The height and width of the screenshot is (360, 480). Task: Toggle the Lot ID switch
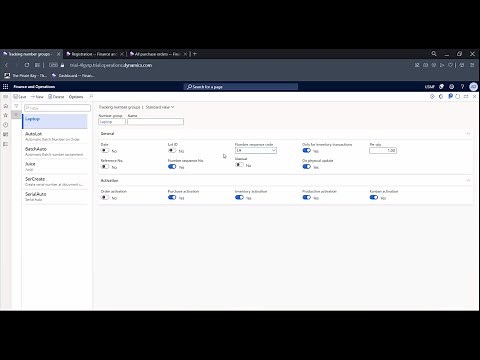(172, 151)
